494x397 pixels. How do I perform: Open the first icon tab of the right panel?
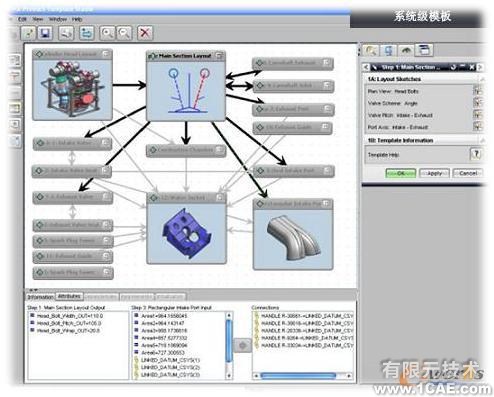coord(370,50)
